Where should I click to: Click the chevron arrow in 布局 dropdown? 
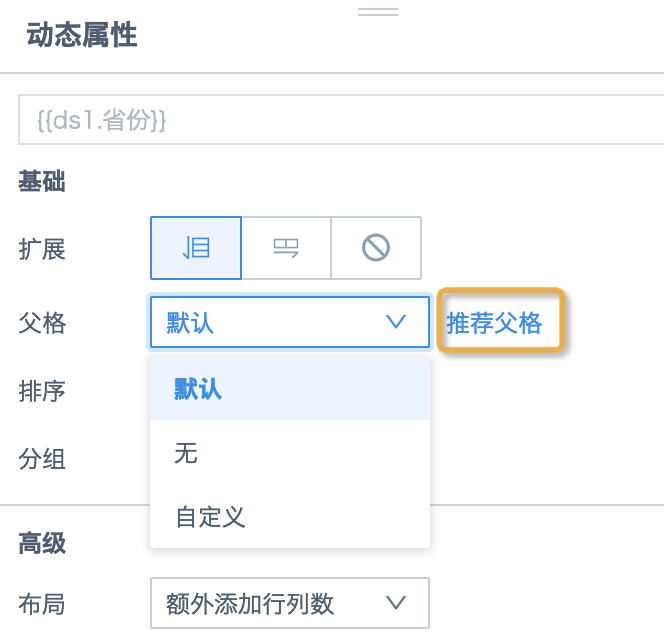point(396,603)
